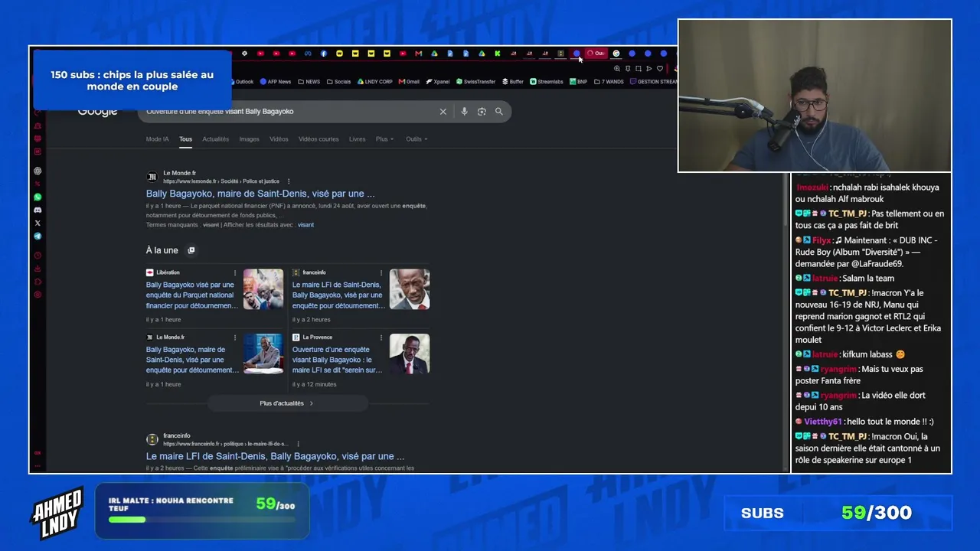The image size is (980, 551).
Task: Open the LNDY CORP bookmark
Action: tap(375, 82)
